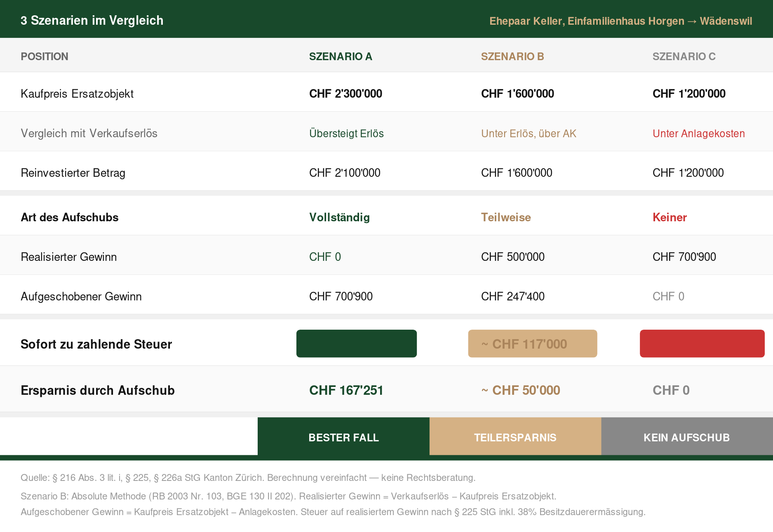Click the bold CHF 1'200'000 purchase price
The width and height of the screenshot is (773, 532).
(x=689, y=94)
